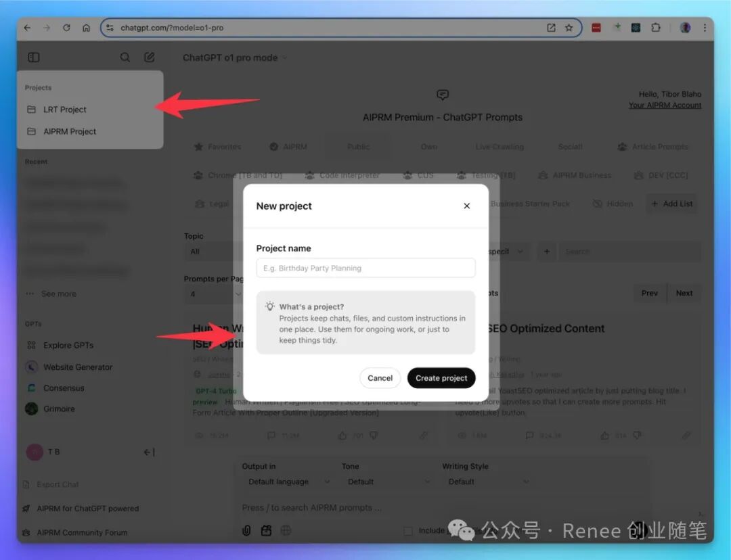
Task: Open the Hidden prompts tab
Action: click(x=613, y=204)
